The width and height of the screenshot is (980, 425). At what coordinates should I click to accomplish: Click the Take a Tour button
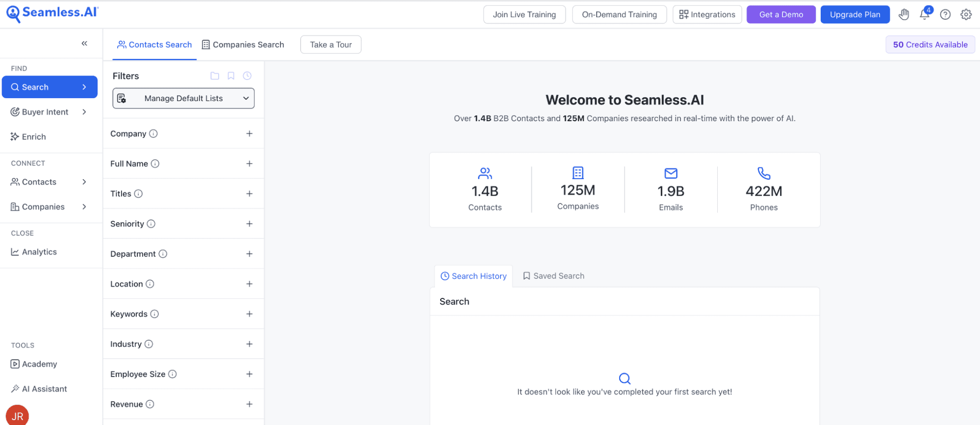click(x=331, y=45)
